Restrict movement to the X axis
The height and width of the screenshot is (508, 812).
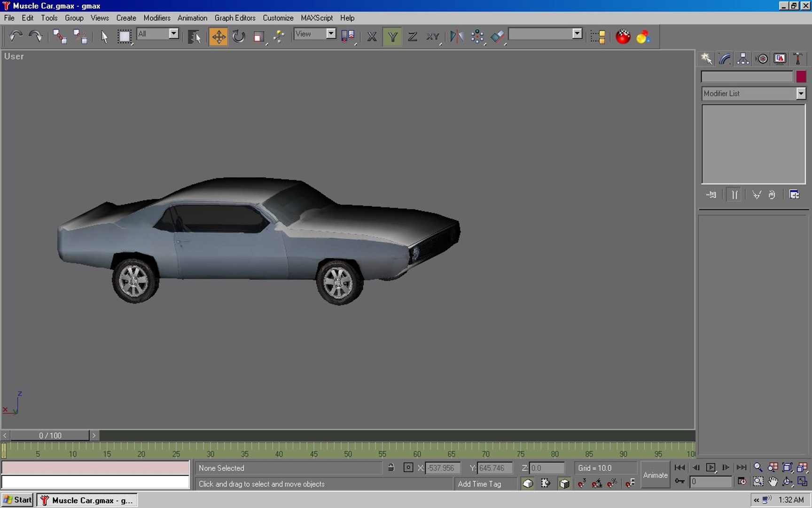(x=372, y=36)
